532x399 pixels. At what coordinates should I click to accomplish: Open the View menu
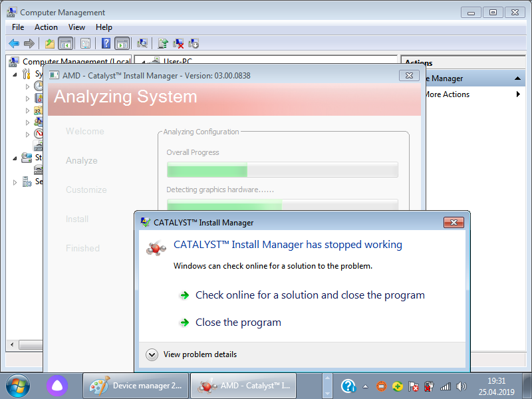76,27
